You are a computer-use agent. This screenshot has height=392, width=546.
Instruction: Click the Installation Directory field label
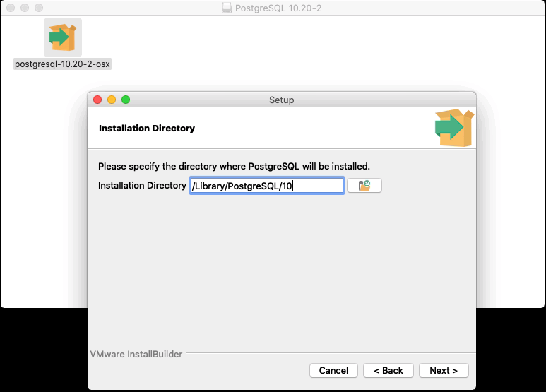(142, 185)
